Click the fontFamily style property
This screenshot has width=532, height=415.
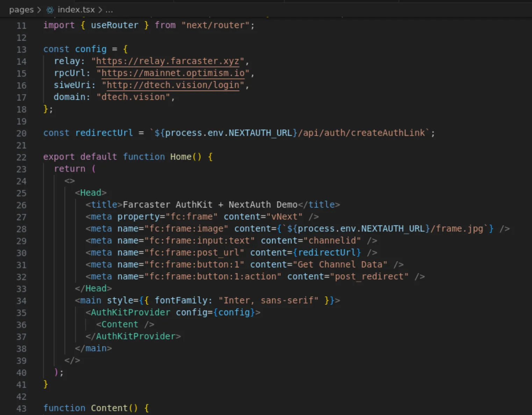181,300
